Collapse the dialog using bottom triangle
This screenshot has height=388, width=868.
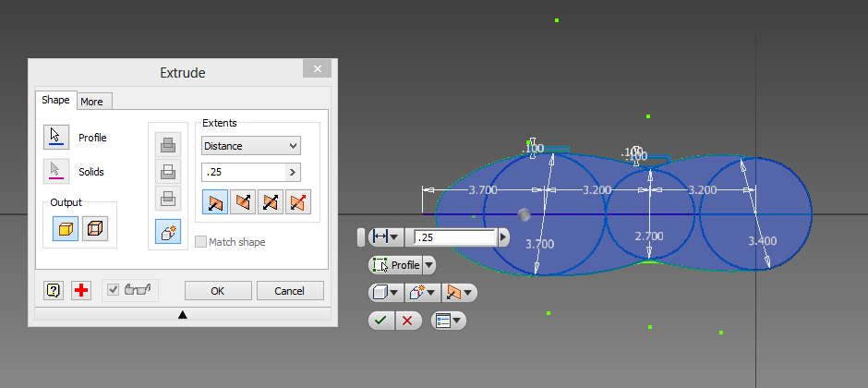[x=183, y=314]
